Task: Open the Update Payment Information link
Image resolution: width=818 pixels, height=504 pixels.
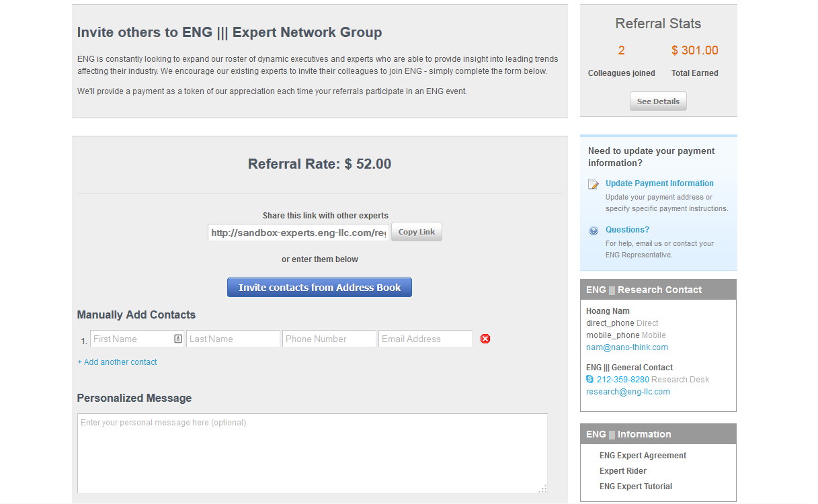Action: tap(659, 183)
